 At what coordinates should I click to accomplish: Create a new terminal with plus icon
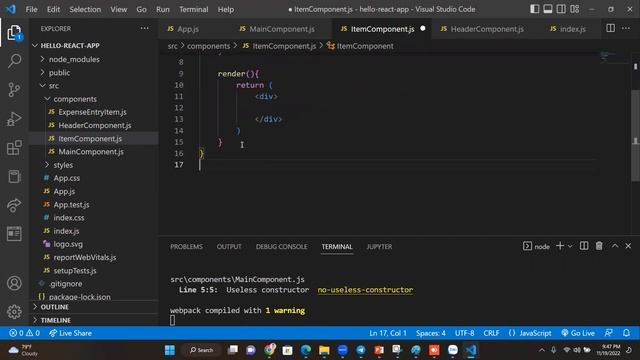pos(560,246)
